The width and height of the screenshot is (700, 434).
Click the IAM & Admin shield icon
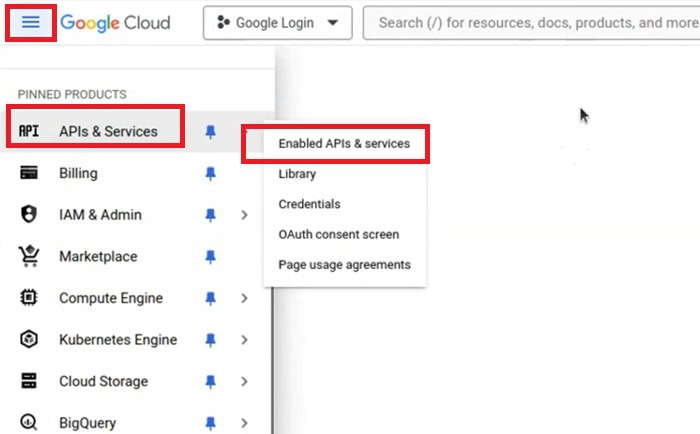point(29,214)
